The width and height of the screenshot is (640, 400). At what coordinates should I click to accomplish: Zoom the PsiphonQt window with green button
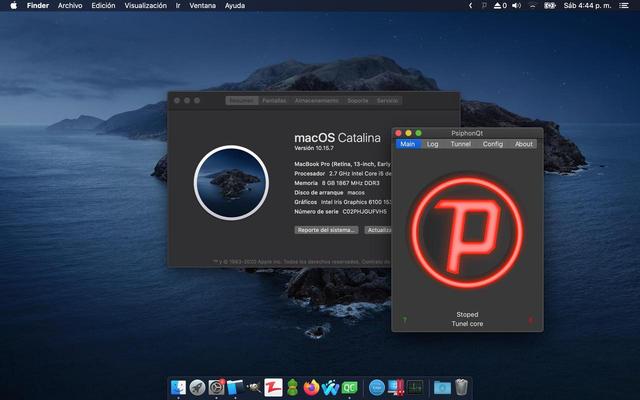click(418, 133)
